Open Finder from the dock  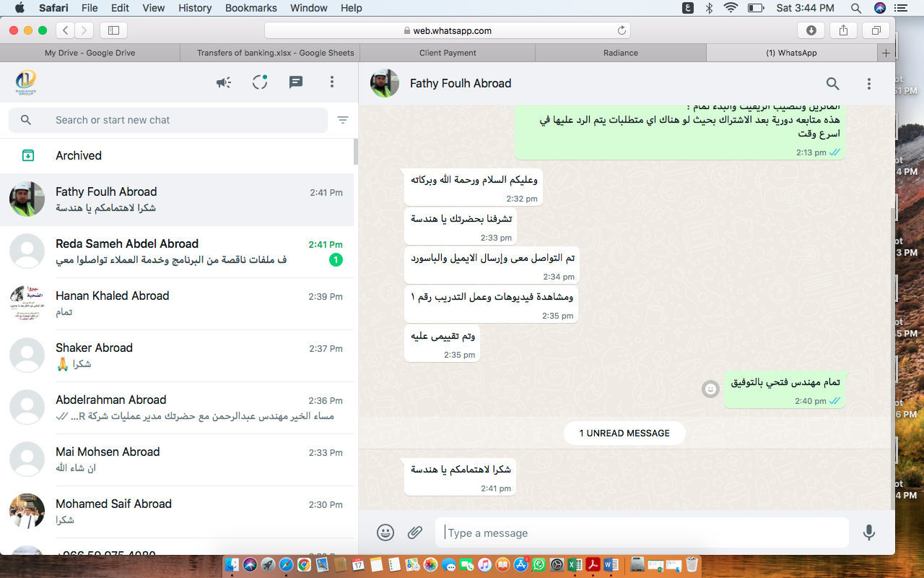point(232,564)
